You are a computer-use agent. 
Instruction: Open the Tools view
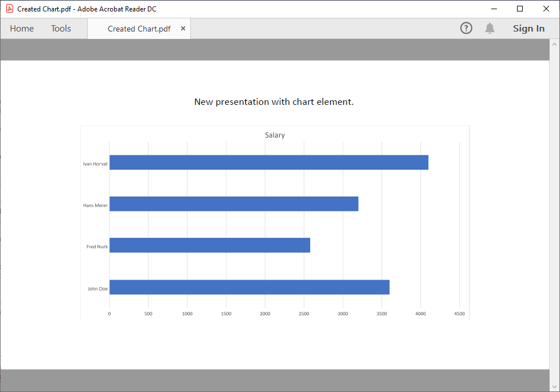tap(61, 29)
